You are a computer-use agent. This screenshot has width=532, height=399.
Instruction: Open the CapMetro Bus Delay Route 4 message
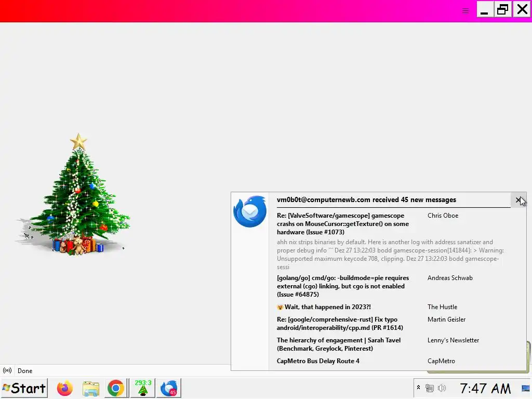coord(318,361)
